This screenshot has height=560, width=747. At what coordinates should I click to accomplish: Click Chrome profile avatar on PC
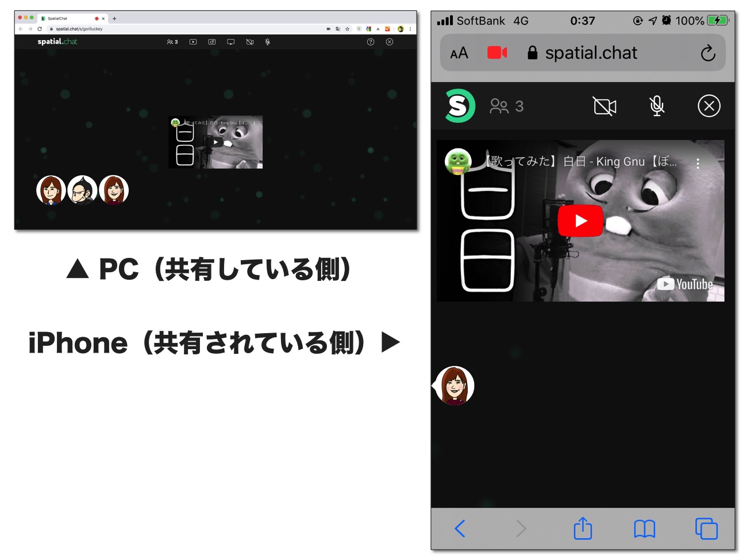[x=401, y=29]
